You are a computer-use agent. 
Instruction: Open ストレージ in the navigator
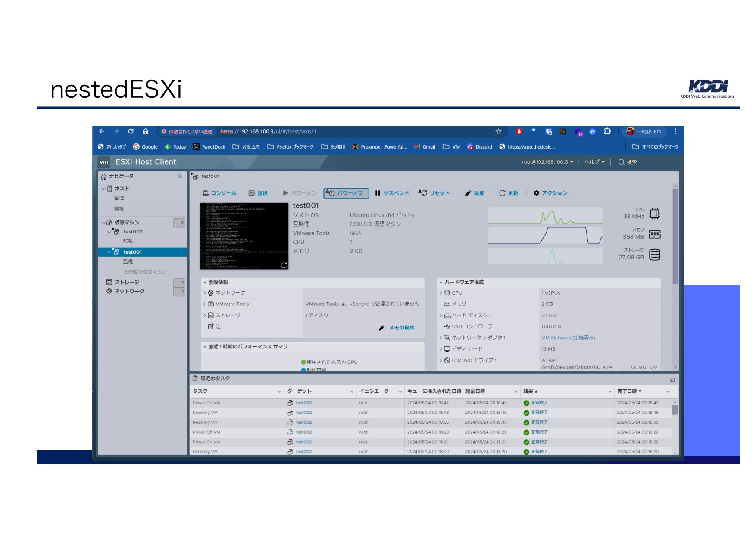(x=127, y=282)
